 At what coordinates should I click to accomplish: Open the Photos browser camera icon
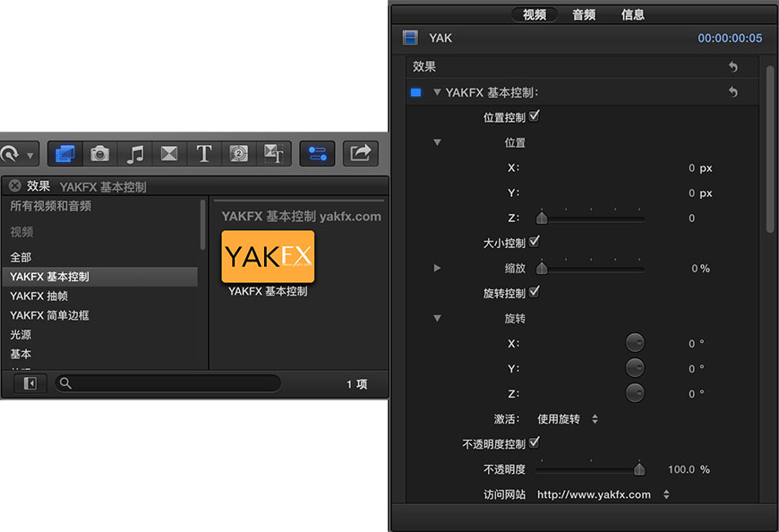[x=100, y=153]
